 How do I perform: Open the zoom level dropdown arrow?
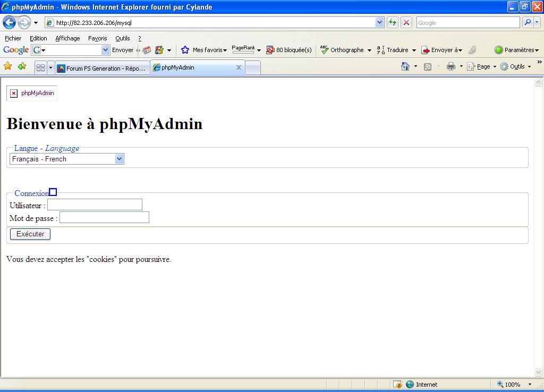coord(530,385)
